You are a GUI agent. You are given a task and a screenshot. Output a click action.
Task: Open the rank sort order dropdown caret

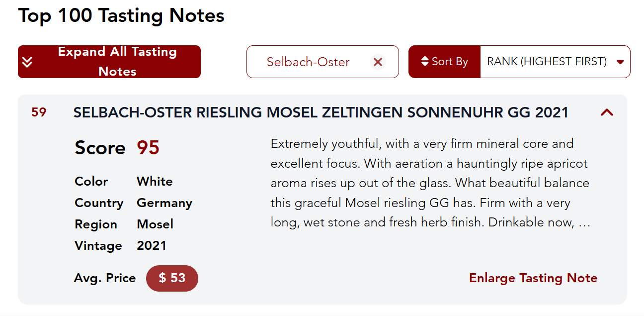click(620, 62)
